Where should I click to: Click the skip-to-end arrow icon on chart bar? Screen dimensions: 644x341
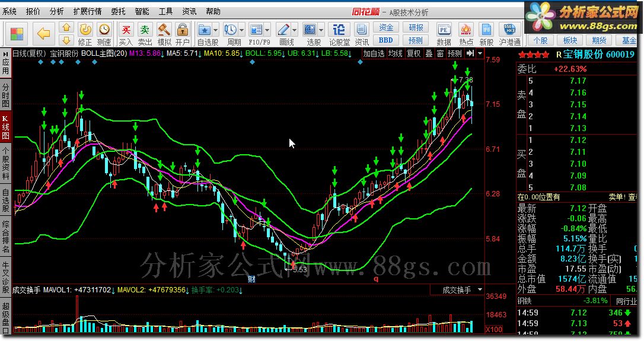[470, 53]
